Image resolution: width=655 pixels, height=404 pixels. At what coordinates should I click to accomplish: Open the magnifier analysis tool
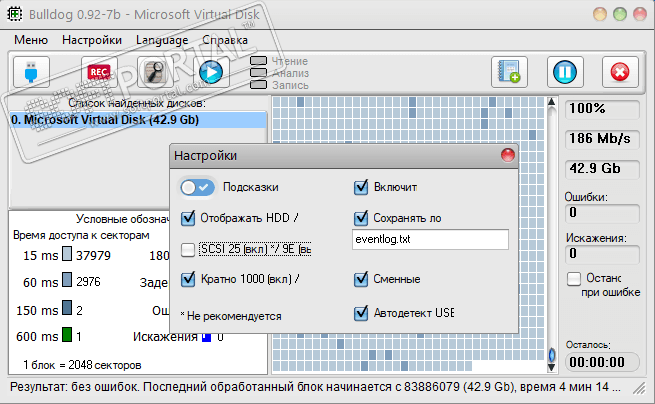pyautogui.click(x=155, y=72)
